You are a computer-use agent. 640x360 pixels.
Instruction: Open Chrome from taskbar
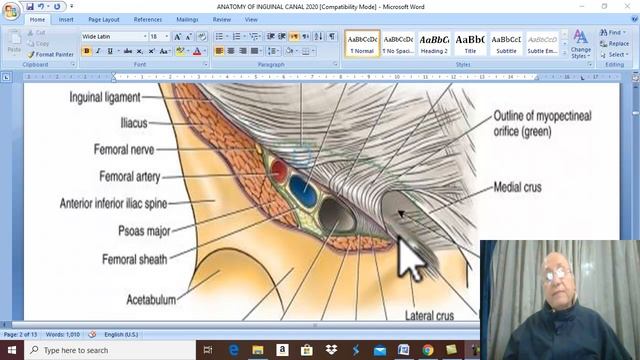coord(428,350)
